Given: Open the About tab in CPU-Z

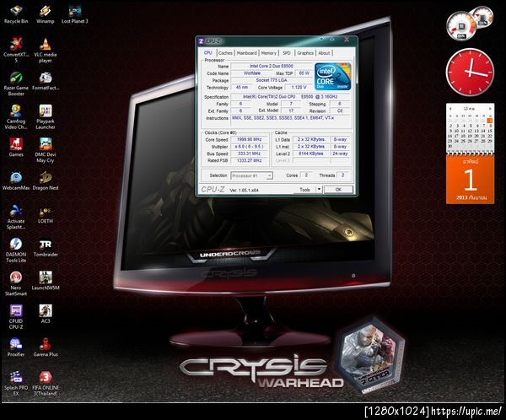Looking at the screenshot, I should click(x=324, y=53).
